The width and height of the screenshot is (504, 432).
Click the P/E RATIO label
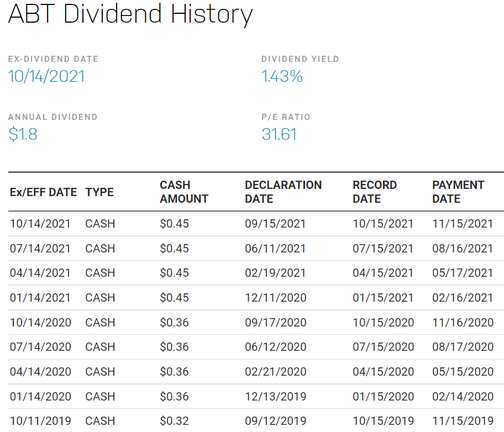point(286,117)
